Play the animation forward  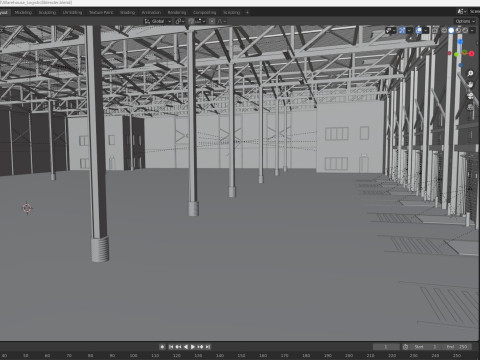point(193,347)
